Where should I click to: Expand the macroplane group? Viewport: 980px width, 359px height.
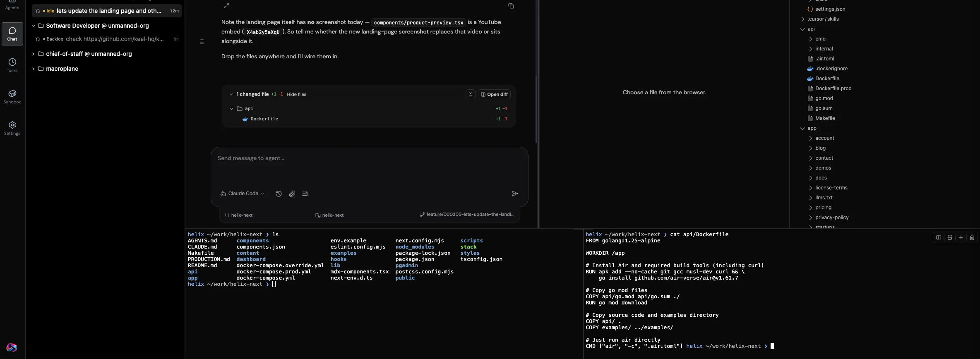34,69
